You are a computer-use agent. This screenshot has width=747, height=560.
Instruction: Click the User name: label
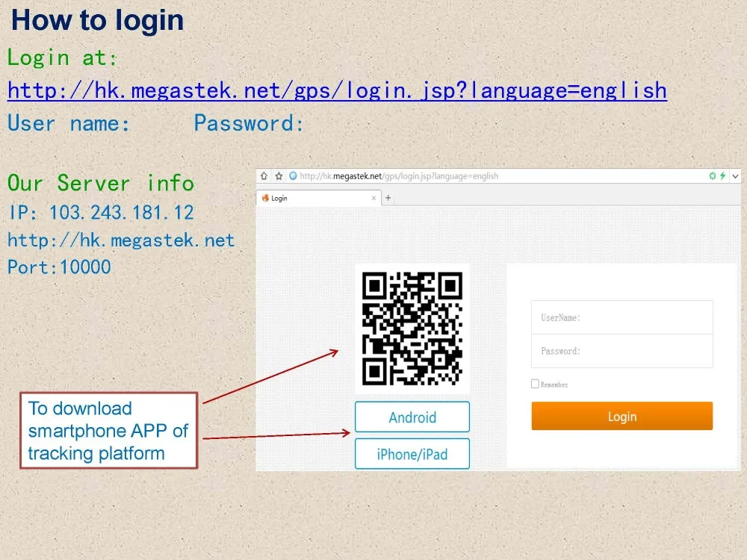coord(69,123)
